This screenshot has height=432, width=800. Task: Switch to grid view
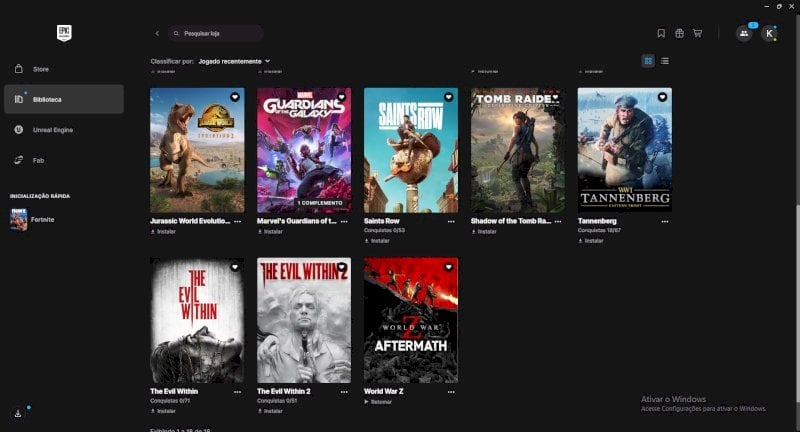(x=648, y=61)
